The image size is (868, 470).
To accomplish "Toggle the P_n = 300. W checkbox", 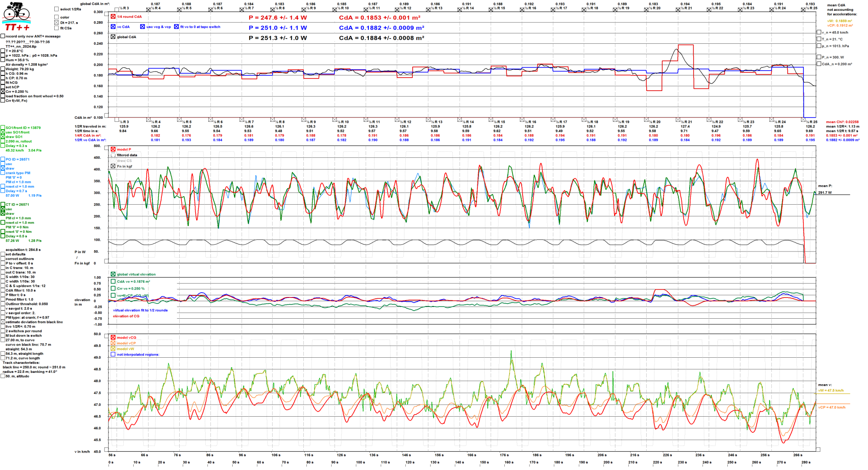I will point(819,57).
